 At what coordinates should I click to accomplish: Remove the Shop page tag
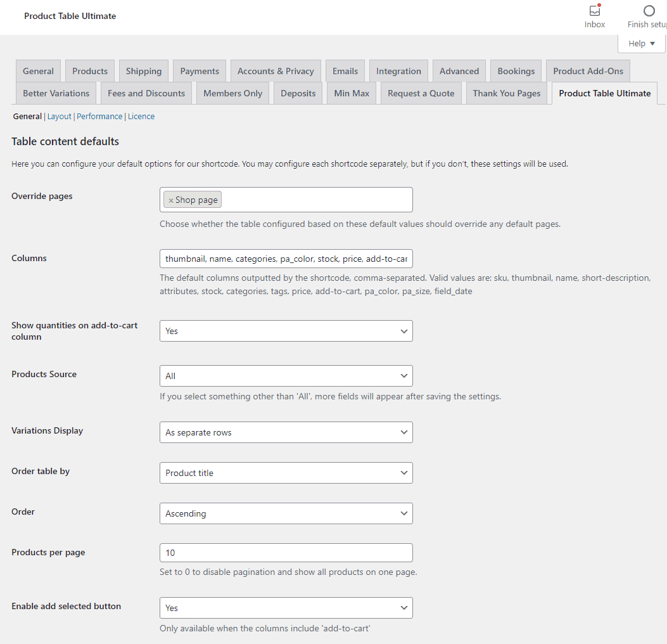tap(171, 200)
